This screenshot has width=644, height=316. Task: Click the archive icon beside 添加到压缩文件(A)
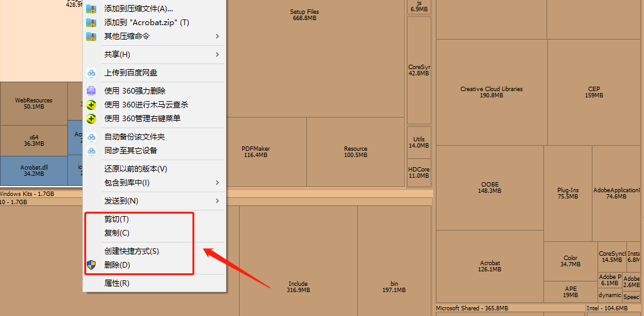click(x=91, y=9)
